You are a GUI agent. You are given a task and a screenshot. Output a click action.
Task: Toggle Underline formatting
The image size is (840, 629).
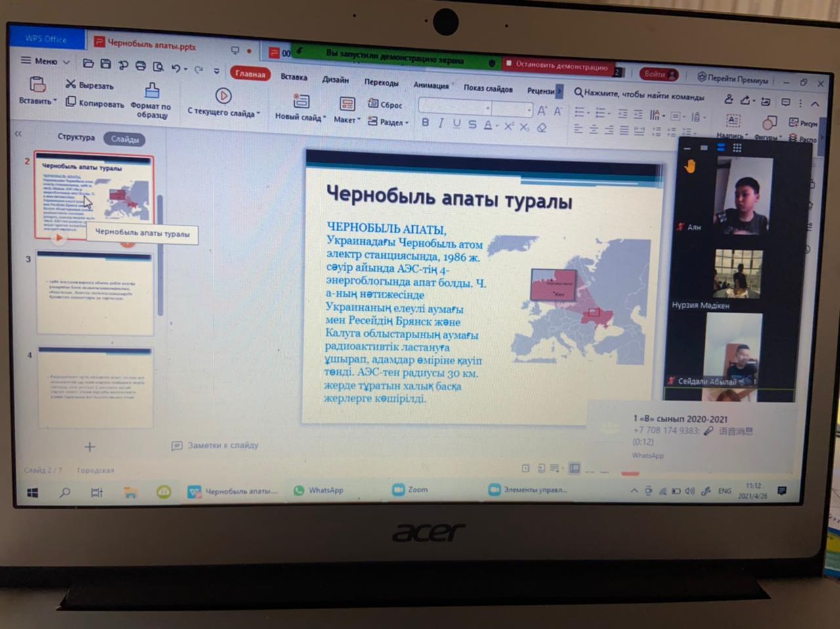pos(457,124)
